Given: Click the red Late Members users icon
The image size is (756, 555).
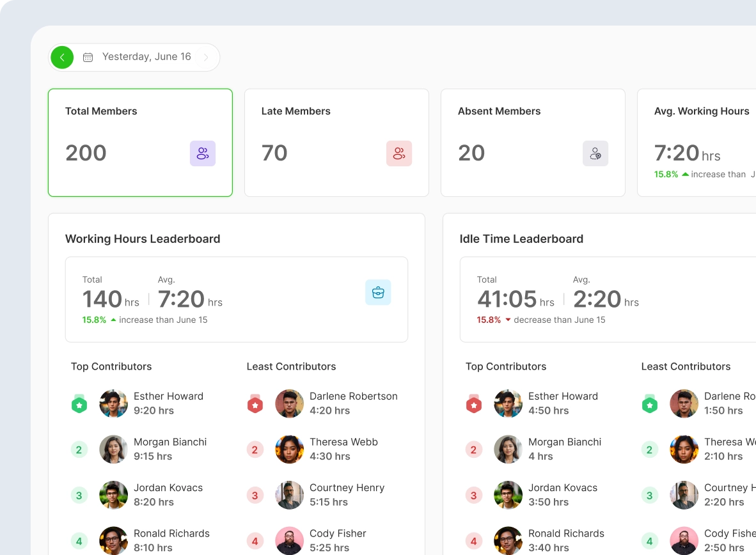Looking at the screenshot, I should (x=399, y=153).
